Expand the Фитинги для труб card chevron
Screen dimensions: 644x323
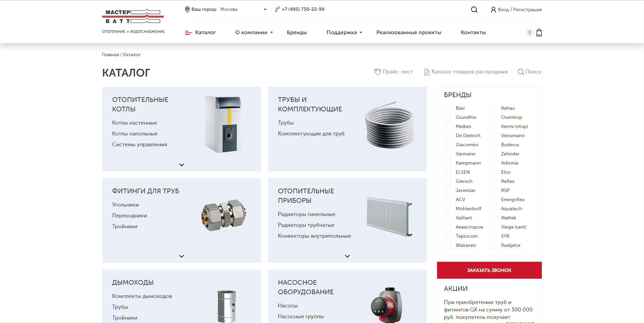(182, 256)
